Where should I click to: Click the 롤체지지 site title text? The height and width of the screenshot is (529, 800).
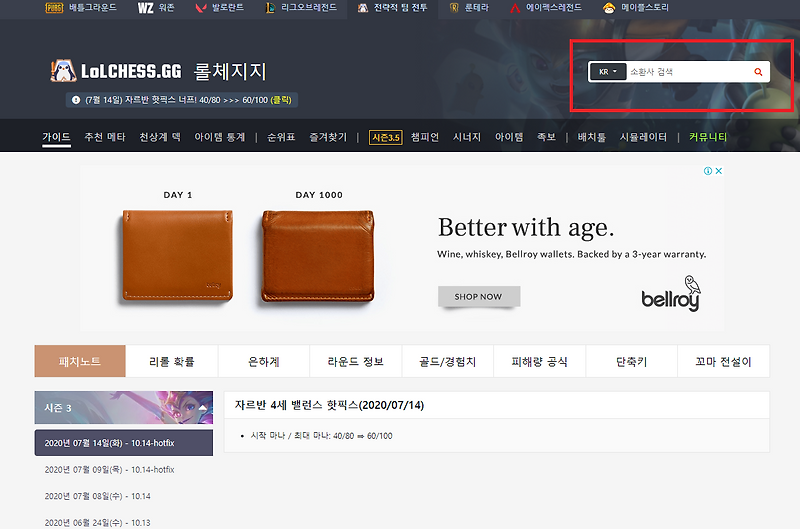[x=230, y=71]
